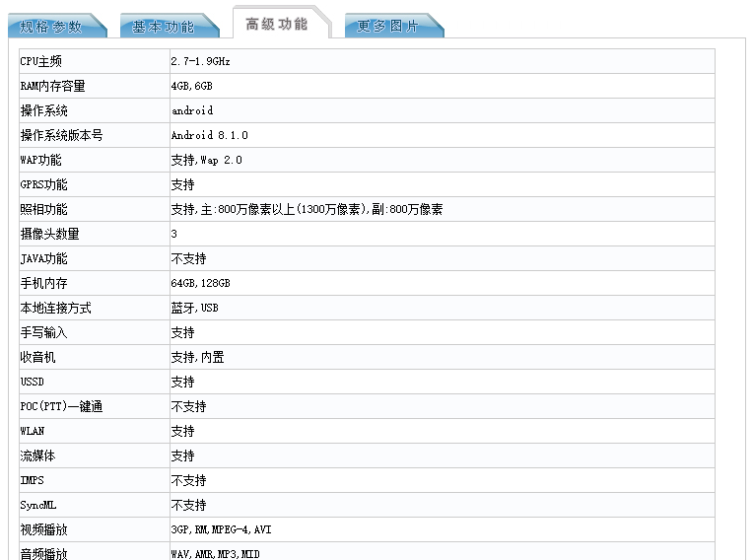Select 不支持 in the SyncML row
The image size is (753, 560).
[x=188, y=505]
